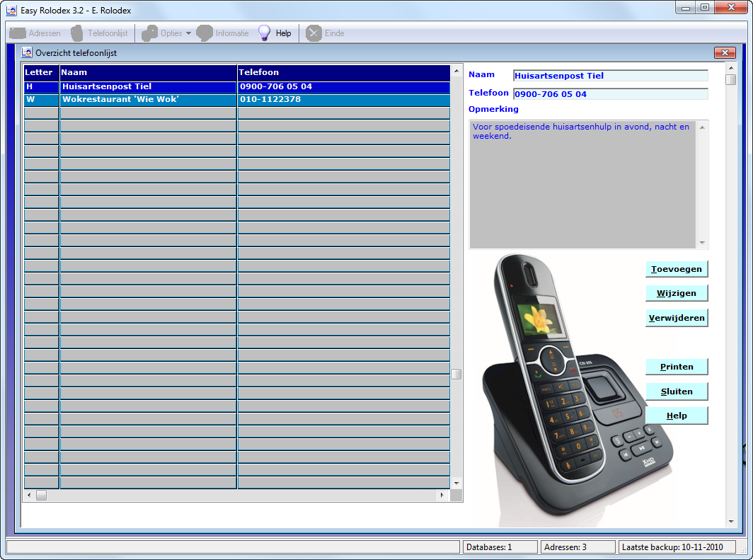Click the Overzicht telefoonlijst window icon
The height and width of the screenshot is (560, 753).
click(x=27, y=52)
